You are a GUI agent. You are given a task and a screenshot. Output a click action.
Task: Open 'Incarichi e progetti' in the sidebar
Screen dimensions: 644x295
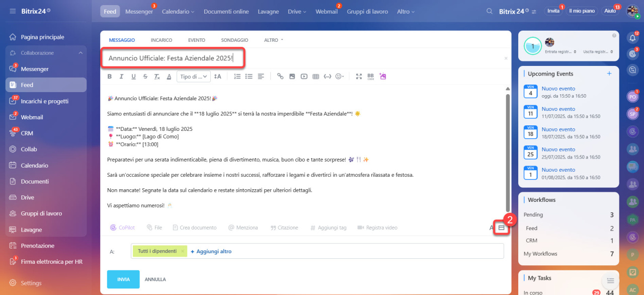tap(46, 101)
